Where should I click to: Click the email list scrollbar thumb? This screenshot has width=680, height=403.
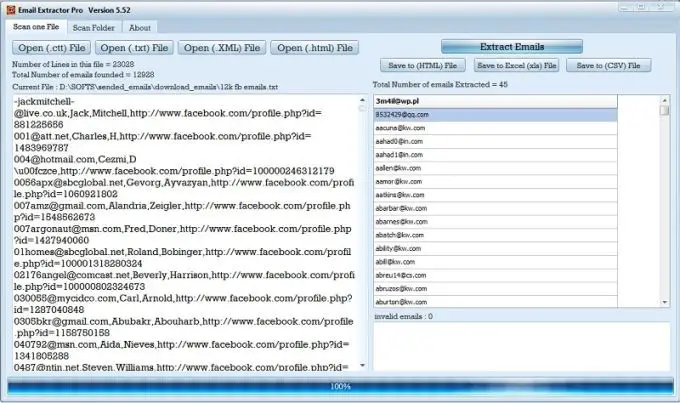664,110
